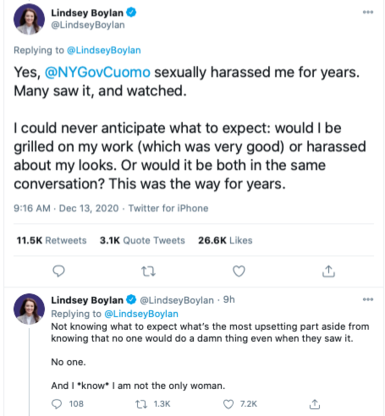385x416 pixels.
Task: Click the Twitter for iPhone source link
Action: [168, 208]
